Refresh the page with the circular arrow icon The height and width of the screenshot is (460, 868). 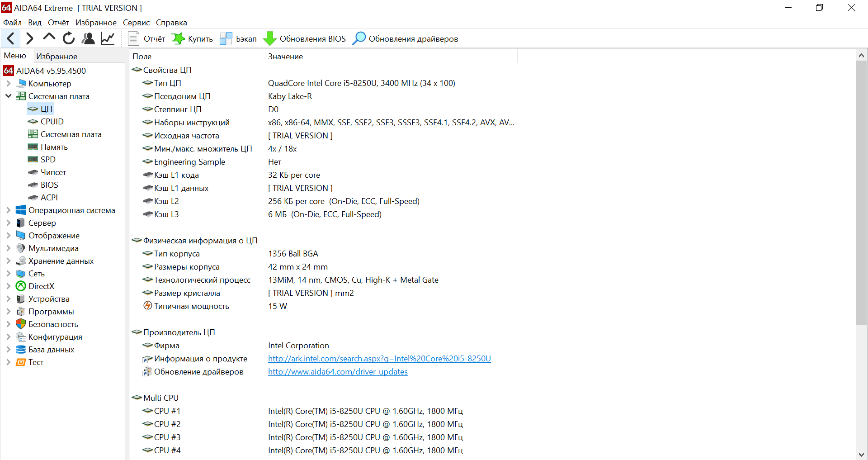point(68,38)
